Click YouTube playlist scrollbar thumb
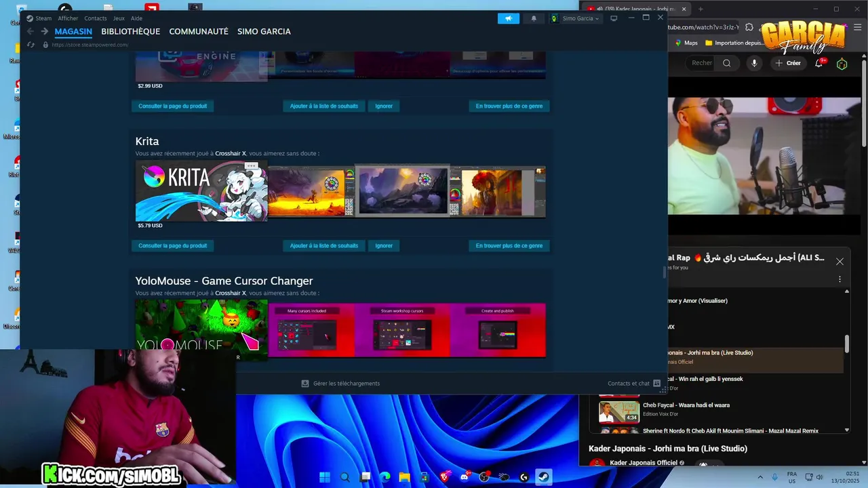The width and height of the screenshot is (868, 488). tap(846, 344)
